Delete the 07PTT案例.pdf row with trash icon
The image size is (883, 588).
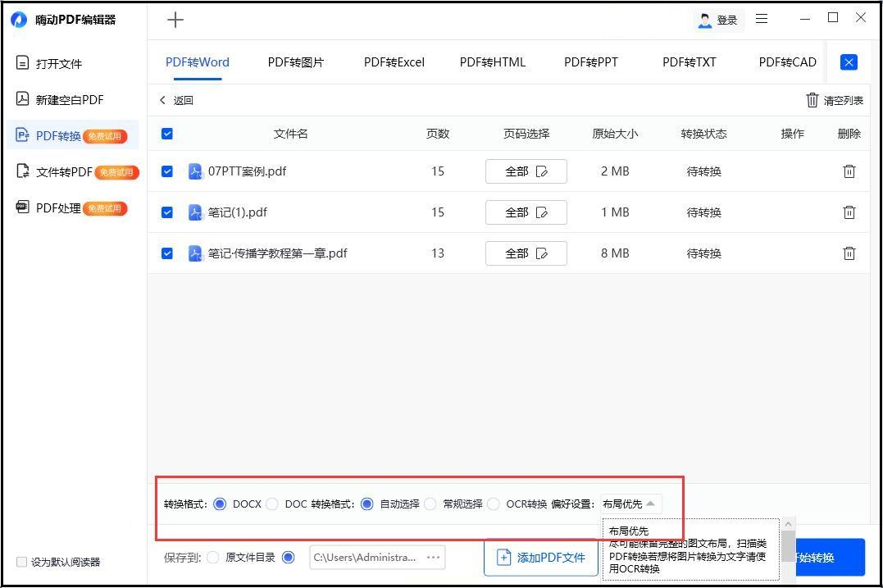tap(849, 171)
